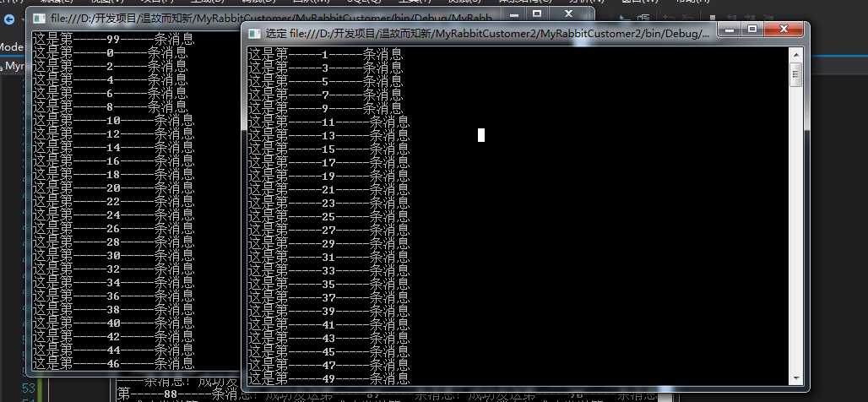Click the line reading 这是第-----43------条消息
Image resolution: width=868 pixels, height=402 pixels.
coord(328,339)
